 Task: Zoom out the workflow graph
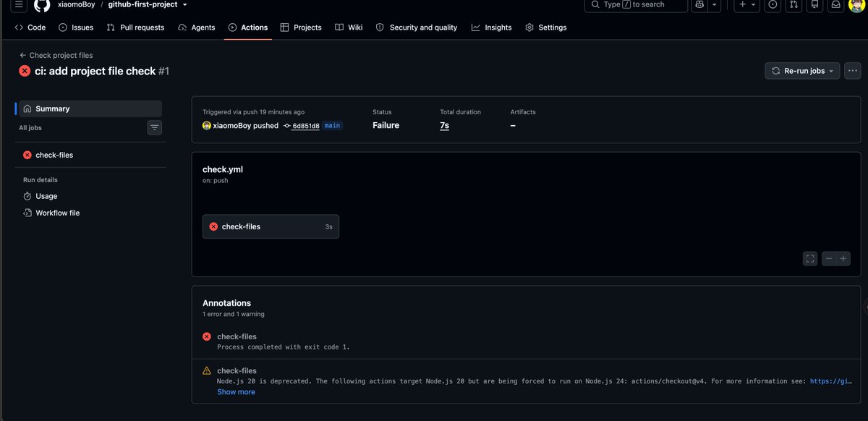point(829,258)
